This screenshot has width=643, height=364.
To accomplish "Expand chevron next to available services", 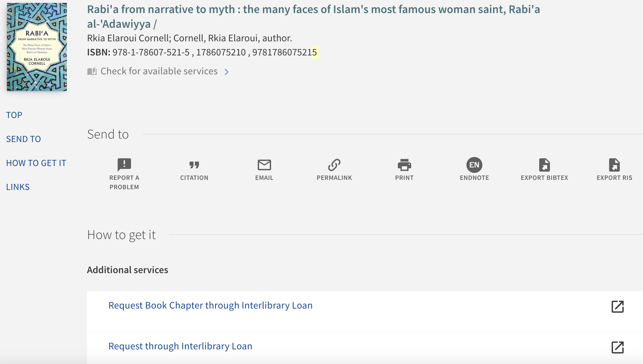I will coord(227,72).
